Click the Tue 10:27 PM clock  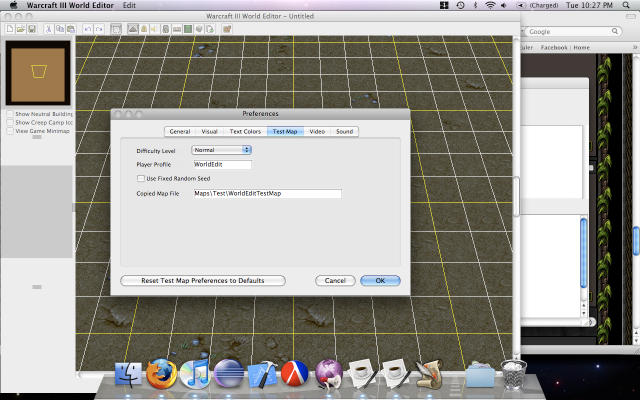click(x=589, y=5)
